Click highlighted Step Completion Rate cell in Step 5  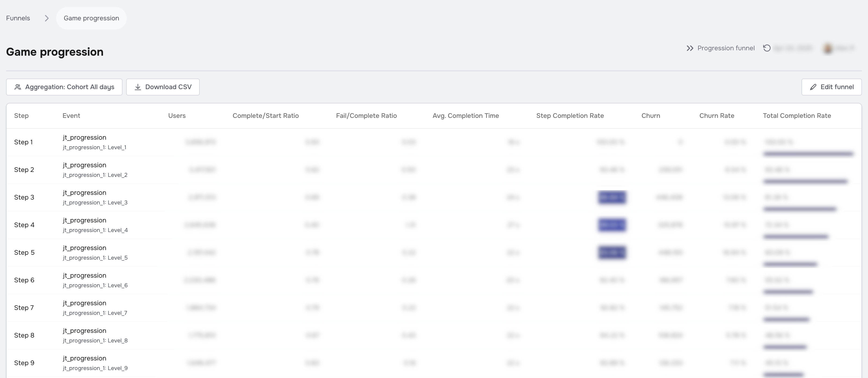[612, 252]
